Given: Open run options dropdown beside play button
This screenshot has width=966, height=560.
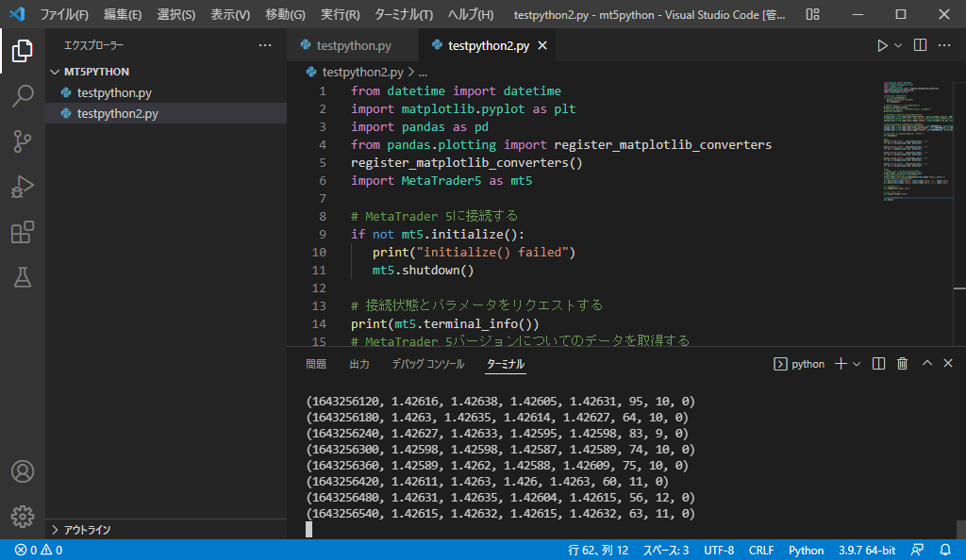Looking at the screenshot, I should (x=898, y=45).
